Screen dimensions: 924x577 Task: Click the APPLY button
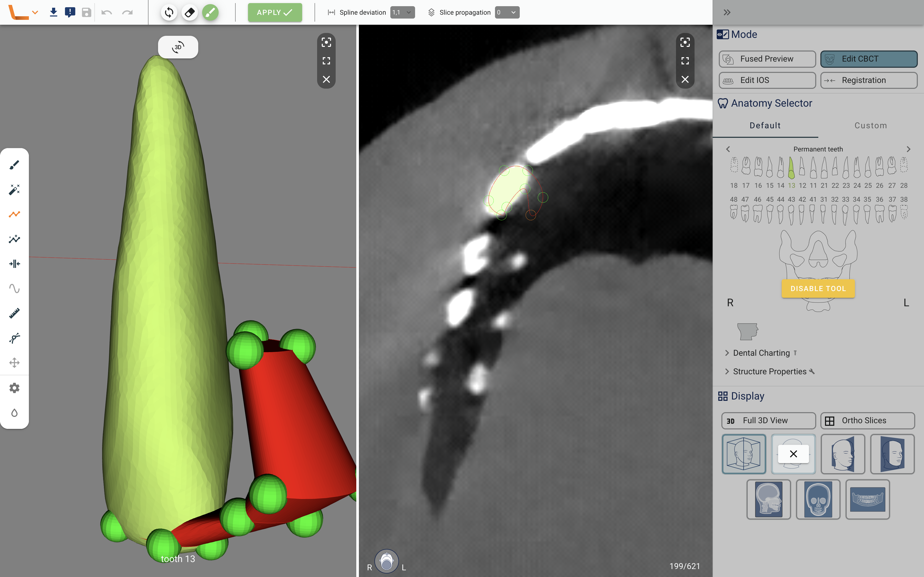click(275, 13)
